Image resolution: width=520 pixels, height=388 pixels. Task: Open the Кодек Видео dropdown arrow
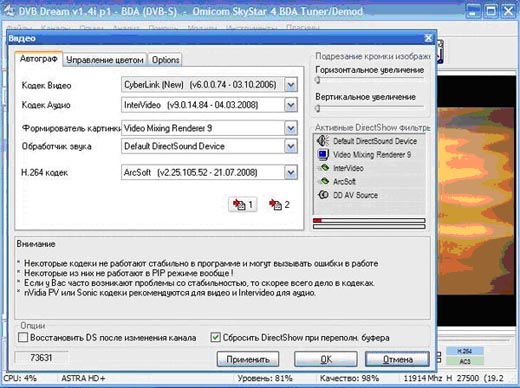point(291,85)
